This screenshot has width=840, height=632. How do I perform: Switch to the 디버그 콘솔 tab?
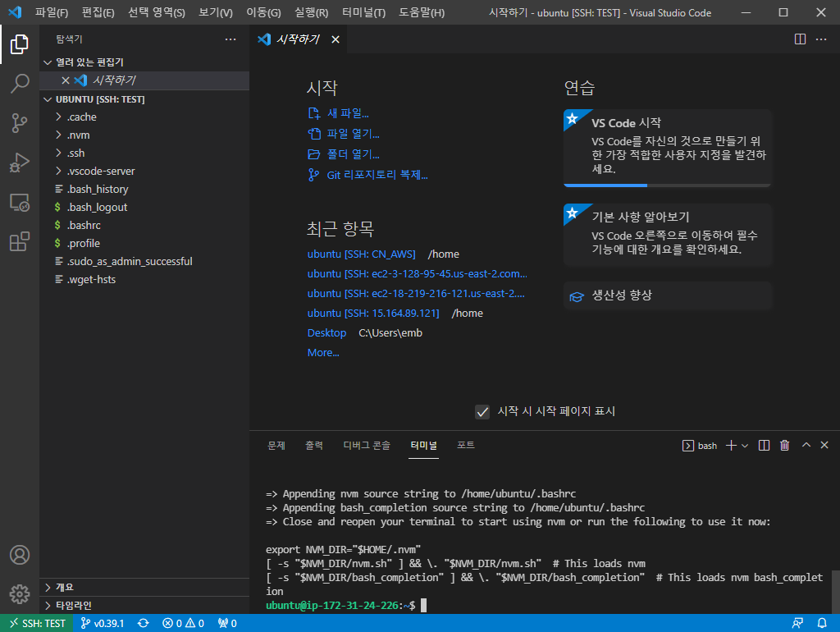367,446
